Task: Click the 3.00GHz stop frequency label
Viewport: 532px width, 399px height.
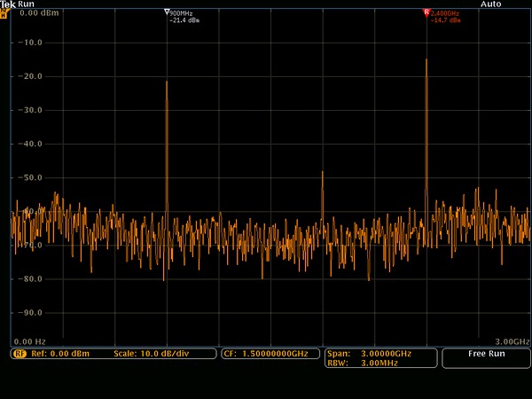Action: coord(511,341)
